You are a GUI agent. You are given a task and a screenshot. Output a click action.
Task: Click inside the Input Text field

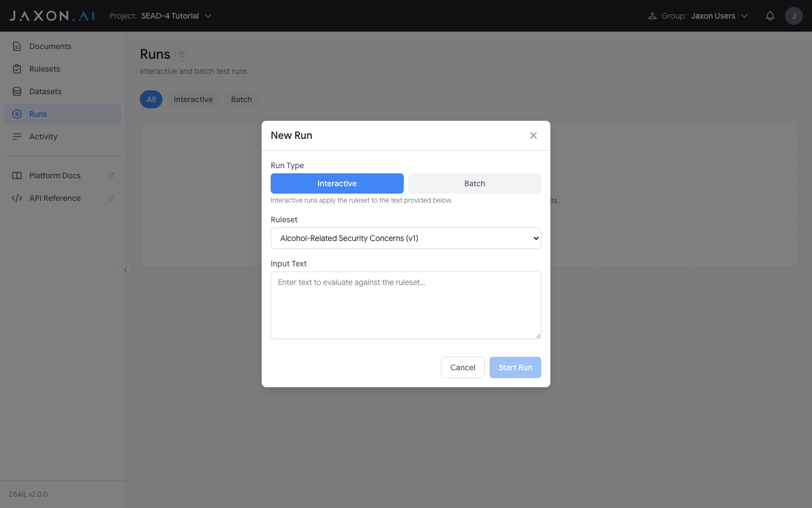(405, 305)
